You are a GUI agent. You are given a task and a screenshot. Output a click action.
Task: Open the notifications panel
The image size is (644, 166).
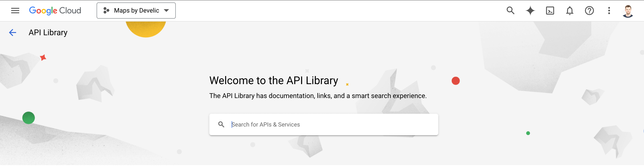570,11
